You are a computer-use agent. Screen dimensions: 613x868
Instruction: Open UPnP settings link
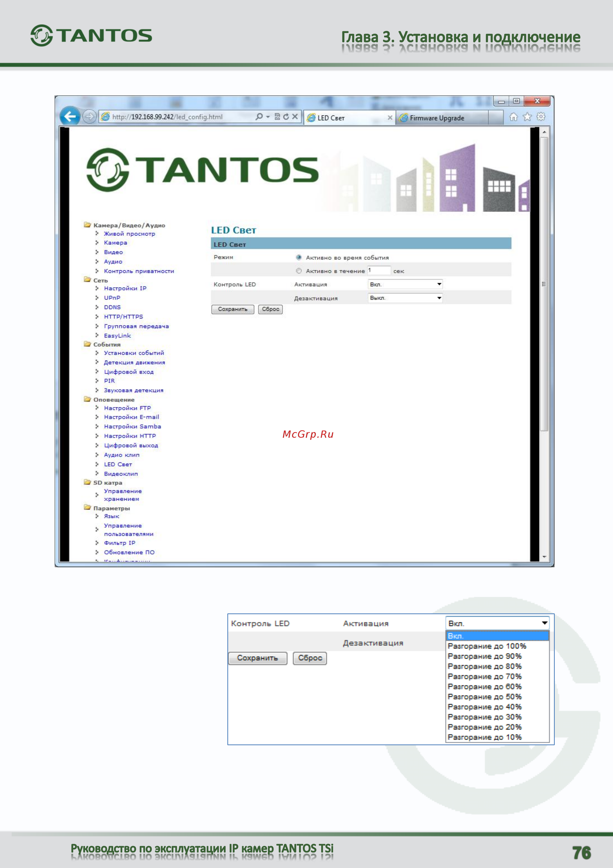pos(112,297)
